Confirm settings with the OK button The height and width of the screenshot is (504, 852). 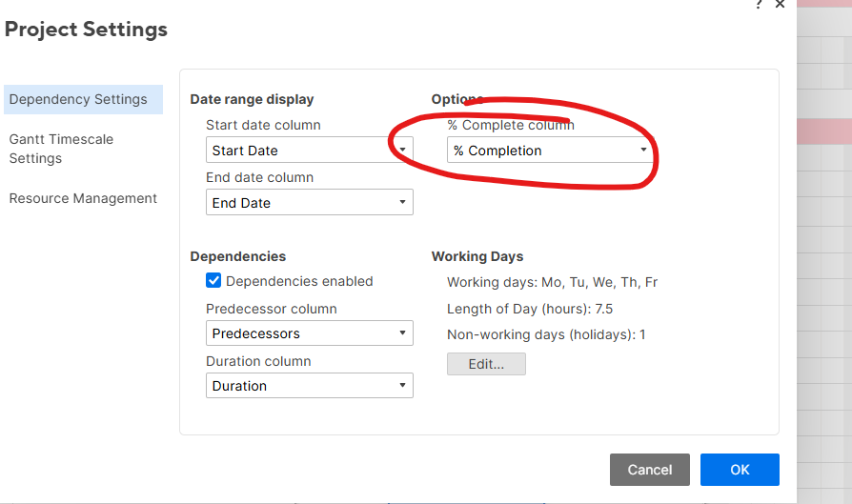740,470
